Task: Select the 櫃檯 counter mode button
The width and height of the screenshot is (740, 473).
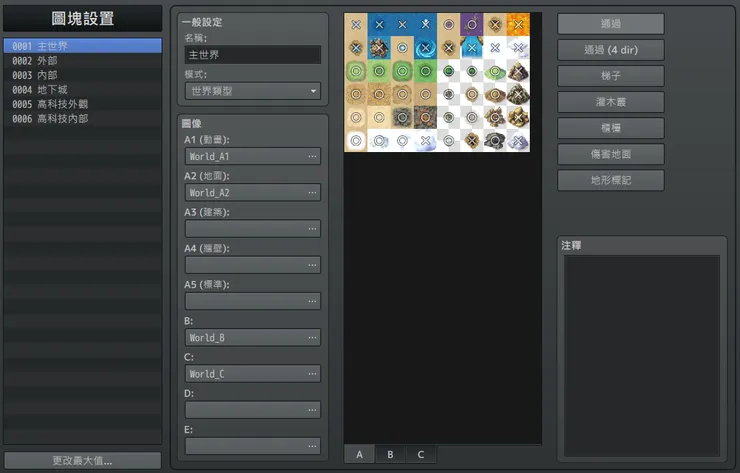Action: [611, 128]
